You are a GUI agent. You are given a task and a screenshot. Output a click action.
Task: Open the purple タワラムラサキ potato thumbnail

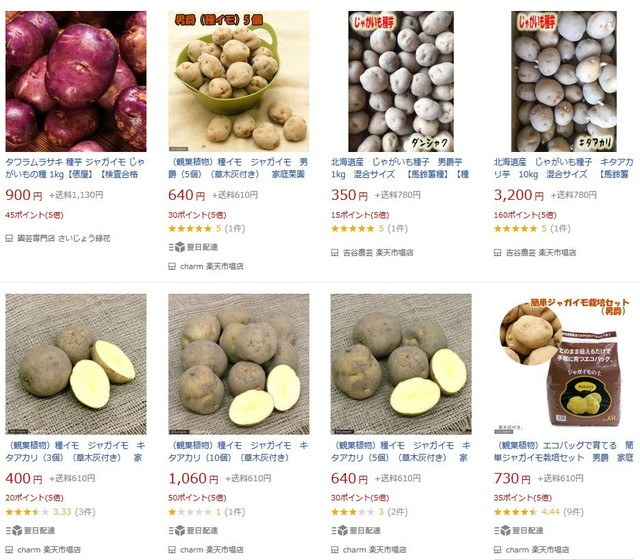pyautogui.click(x=76, y=81)
